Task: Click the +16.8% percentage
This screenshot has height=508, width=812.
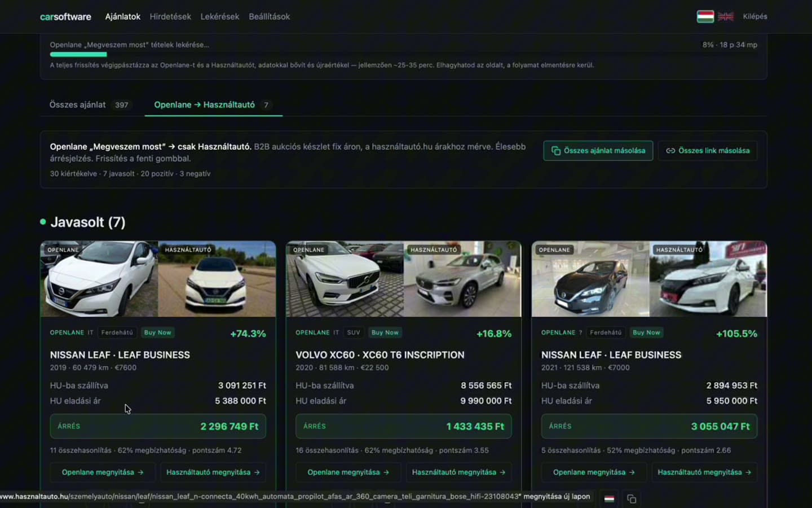Action: click(x=494, y=334)
